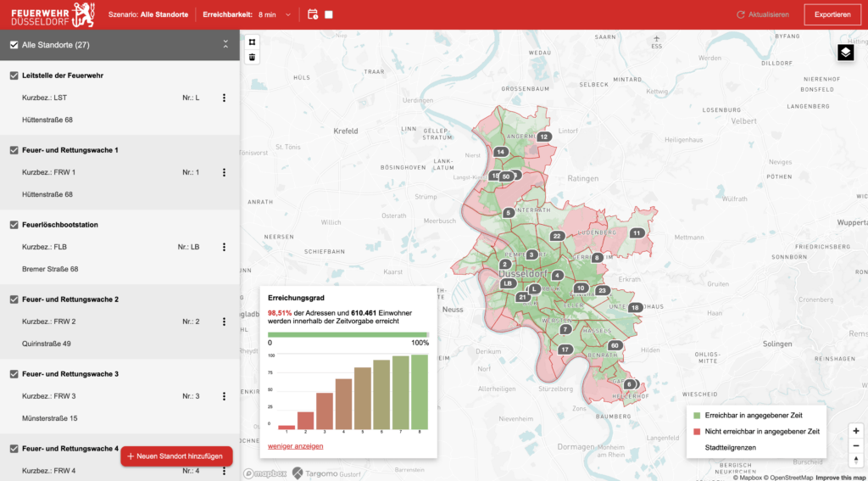
Task: Toggle checkbox next to calendar icon
Action: [329, 14]
